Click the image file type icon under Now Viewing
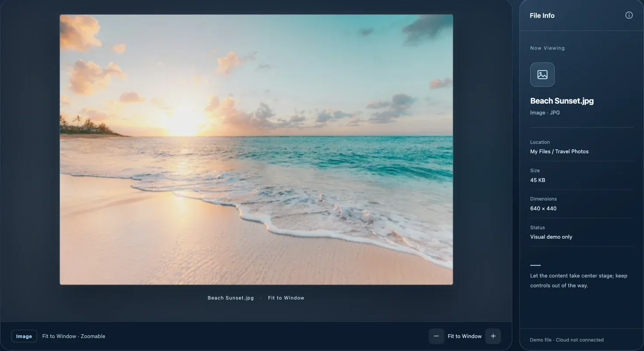Image resolution: width=644 pixels, height=351 pixels. (x=542, y=74)
